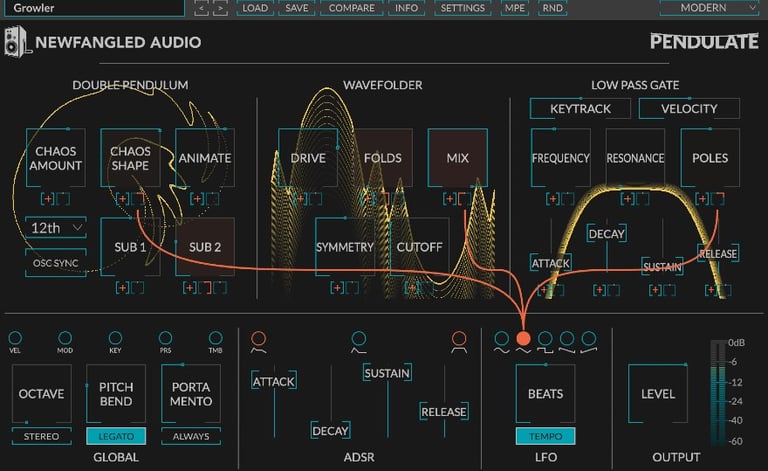
Task: Add modulation with plus under Animate
Action: click(x=197, y=199)
